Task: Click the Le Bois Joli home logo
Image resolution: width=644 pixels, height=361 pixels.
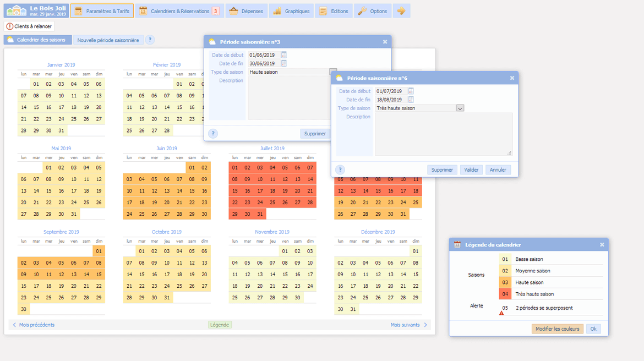Action: pos(35,10)
